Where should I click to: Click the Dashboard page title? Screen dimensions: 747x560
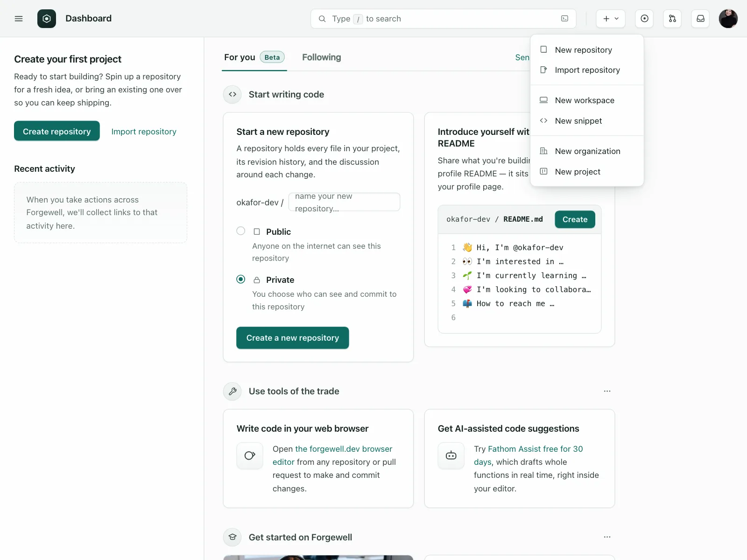89,19
